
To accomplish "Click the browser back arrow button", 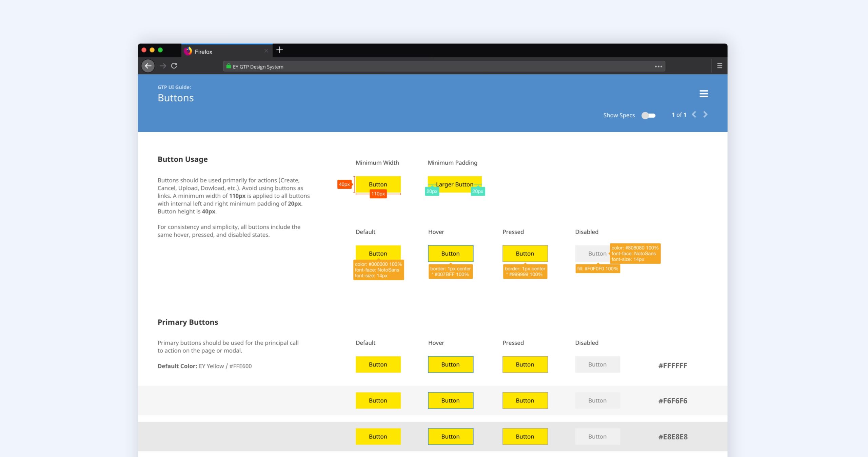I will 148,66.
